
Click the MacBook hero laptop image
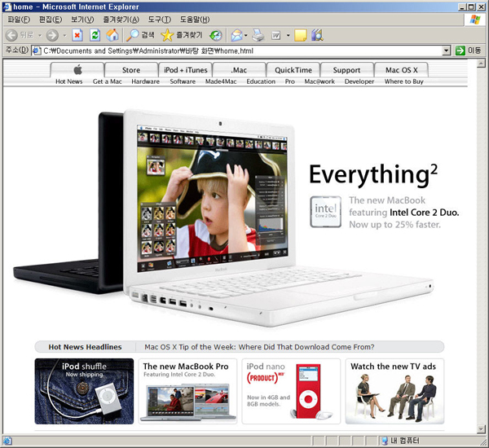click(223, 218)
